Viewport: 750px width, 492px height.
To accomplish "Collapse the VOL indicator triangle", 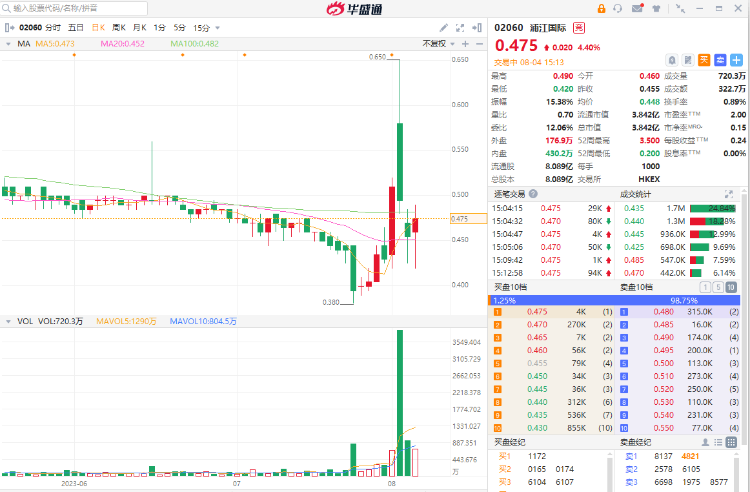I will pyautogui.click(x=8, y=321).
